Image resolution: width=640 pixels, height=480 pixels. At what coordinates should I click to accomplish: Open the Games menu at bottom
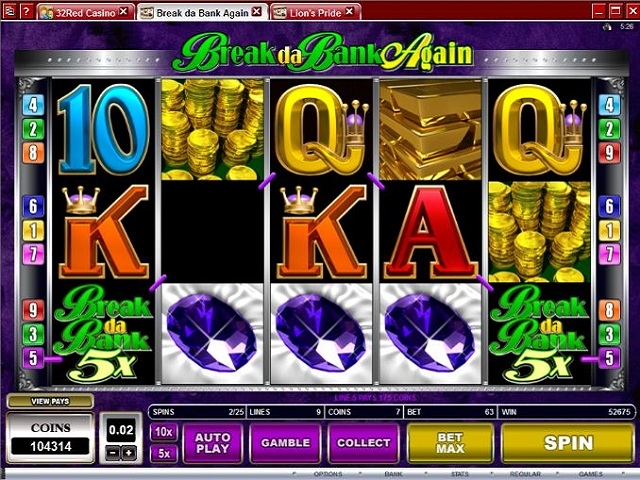(590, 474)
